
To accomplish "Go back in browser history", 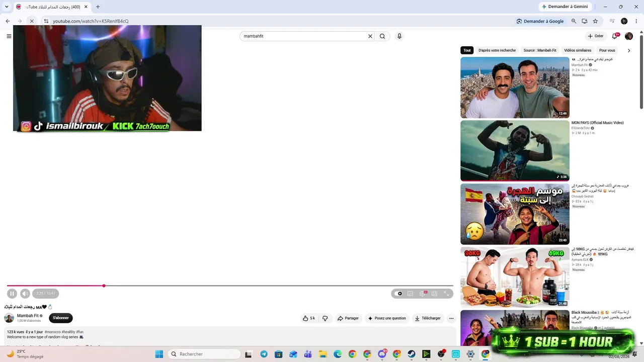I will tap(8, 21).
